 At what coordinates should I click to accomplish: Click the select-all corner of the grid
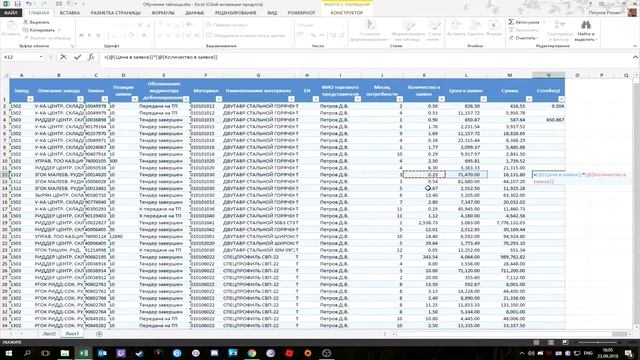click(5, 75)
